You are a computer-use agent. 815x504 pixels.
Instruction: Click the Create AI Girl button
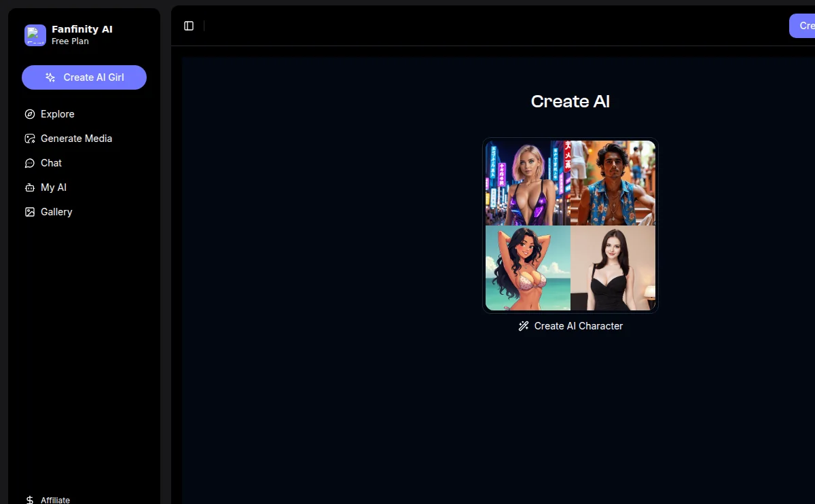pos(84,77)
